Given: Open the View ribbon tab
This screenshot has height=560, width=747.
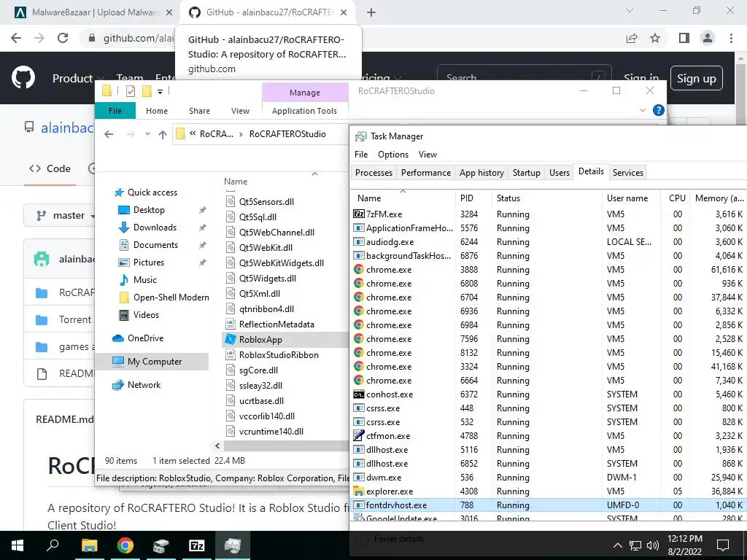Looking at the screenshot, I should pos(240,111).
